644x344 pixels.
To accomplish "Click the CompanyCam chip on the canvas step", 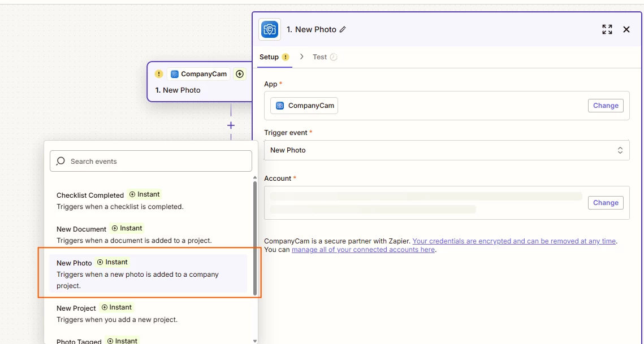I will click(x=198, y=74).
